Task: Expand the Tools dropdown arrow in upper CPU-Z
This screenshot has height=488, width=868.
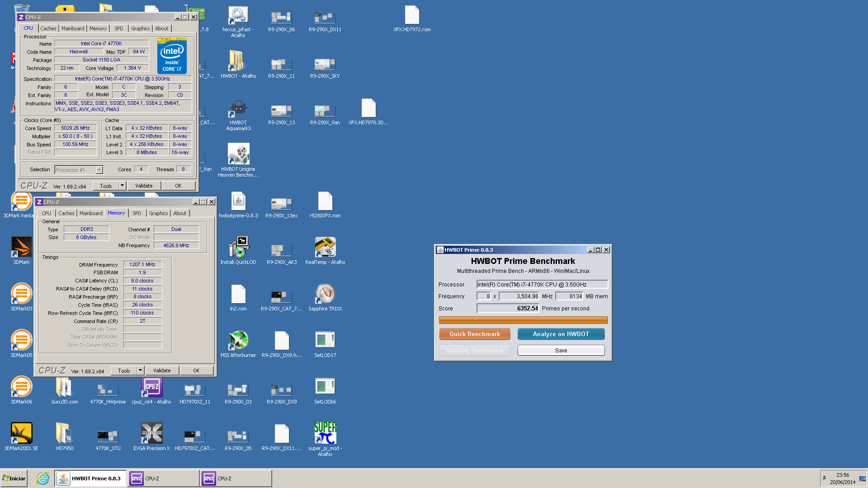Action: click(x=122, y=186)
